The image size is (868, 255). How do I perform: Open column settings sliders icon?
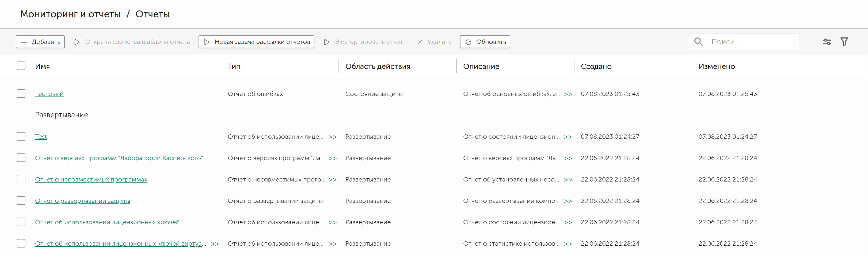pyautogui.click(x=827, y=42)
